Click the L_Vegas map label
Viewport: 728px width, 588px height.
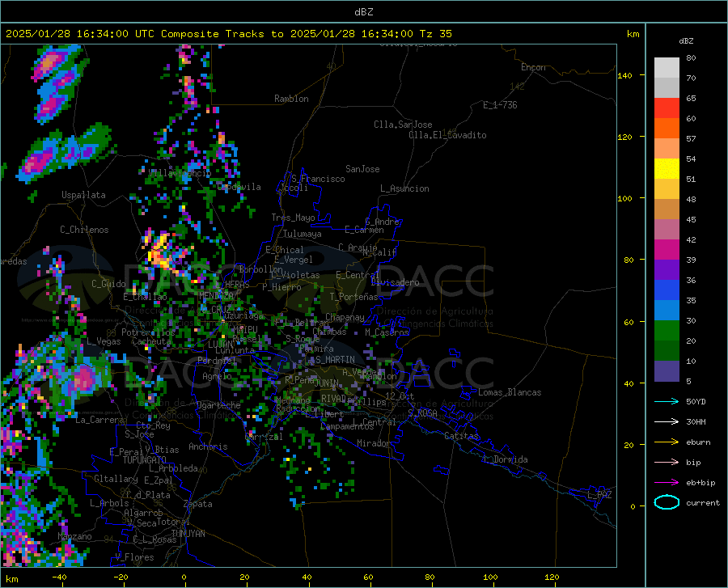[x=104, y=341]
